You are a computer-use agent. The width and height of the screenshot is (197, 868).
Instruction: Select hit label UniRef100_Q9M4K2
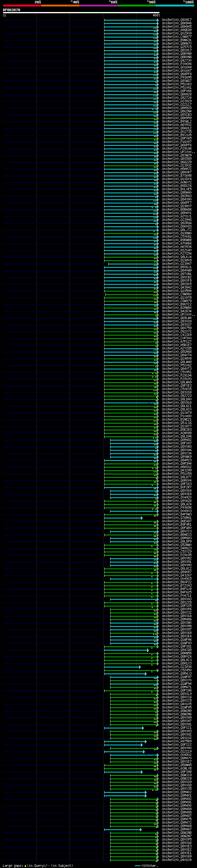click(176, 792)
